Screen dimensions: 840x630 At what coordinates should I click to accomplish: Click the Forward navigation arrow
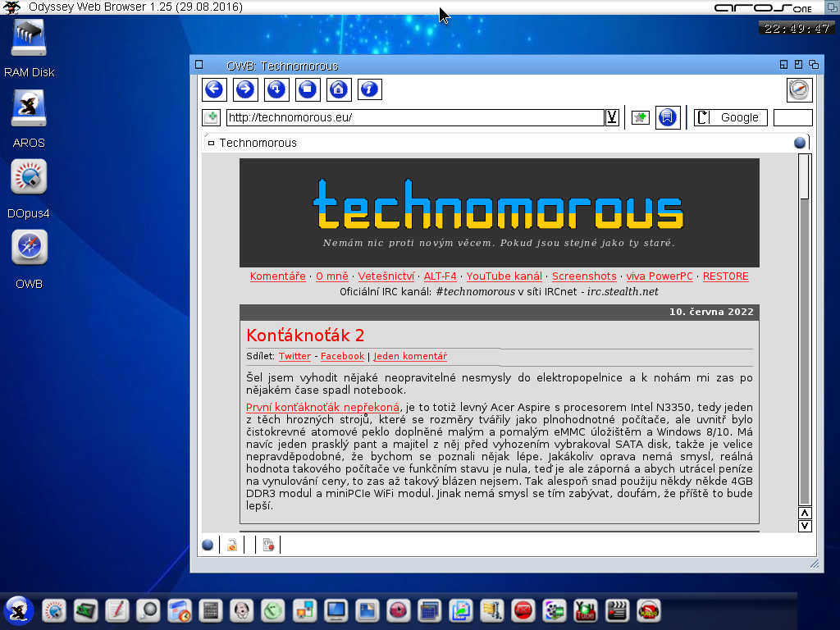click(245, 89)
